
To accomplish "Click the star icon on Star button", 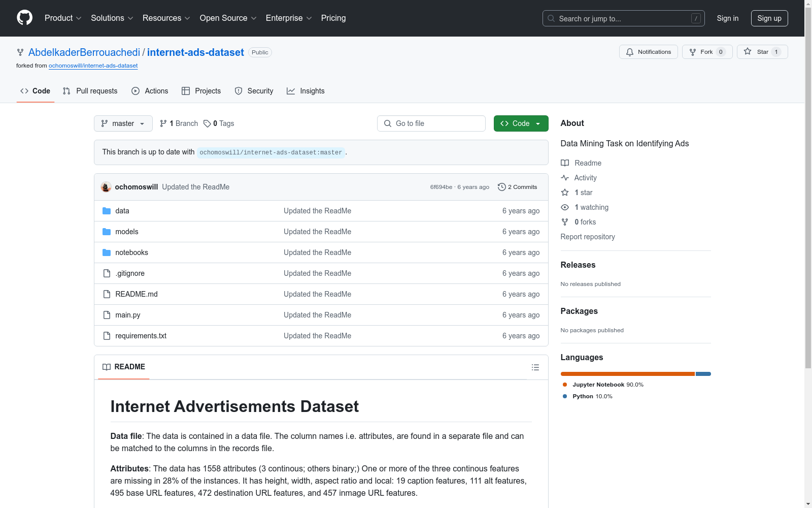I will [x=748, y=51].
